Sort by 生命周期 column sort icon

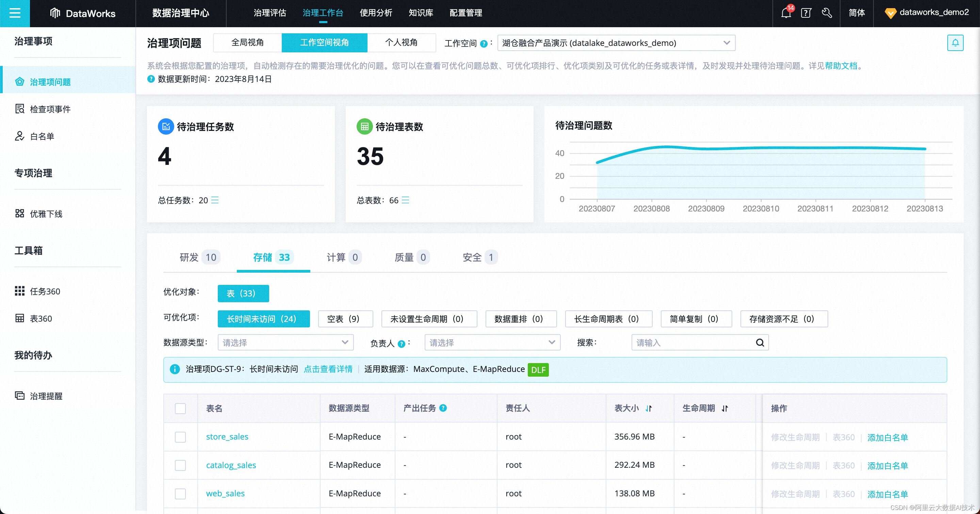pos(725,408)
